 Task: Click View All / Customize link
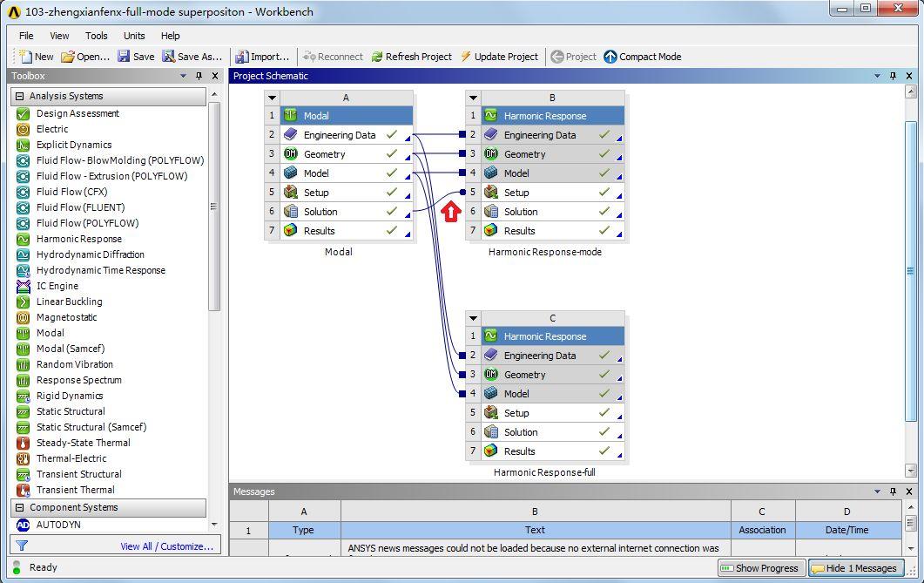(166, 546)
